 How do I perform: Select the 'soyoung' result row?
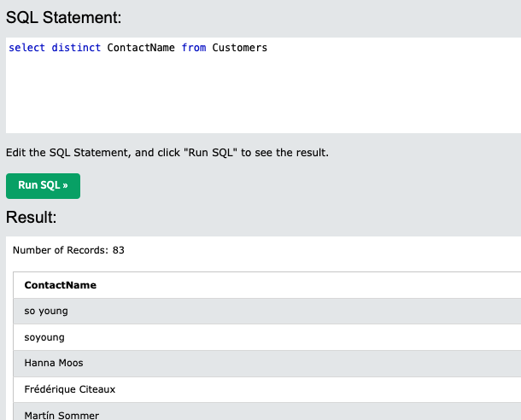pos(267,337)
